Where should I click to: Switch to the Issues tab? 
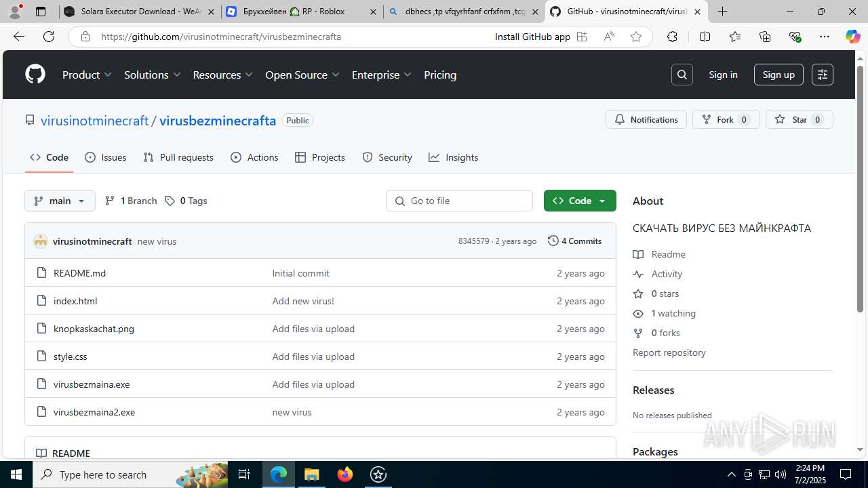106,157
